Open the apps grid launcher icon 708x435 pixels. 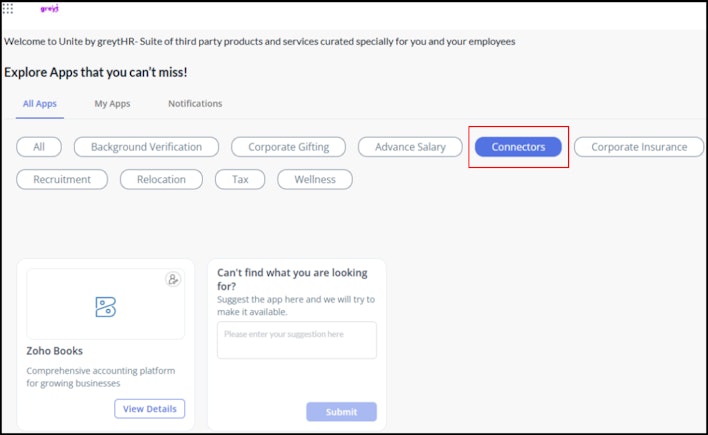click(8, 9)
